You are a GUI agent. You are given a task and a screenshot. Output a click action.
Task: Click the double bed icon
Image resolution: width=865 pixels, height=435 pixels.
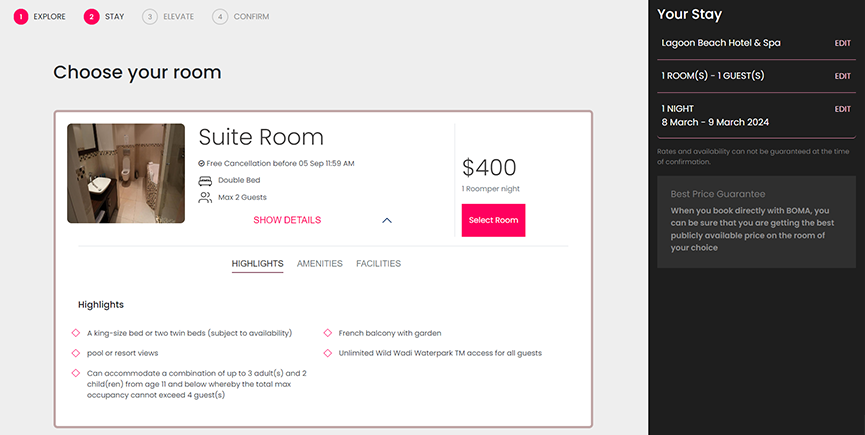205,180
